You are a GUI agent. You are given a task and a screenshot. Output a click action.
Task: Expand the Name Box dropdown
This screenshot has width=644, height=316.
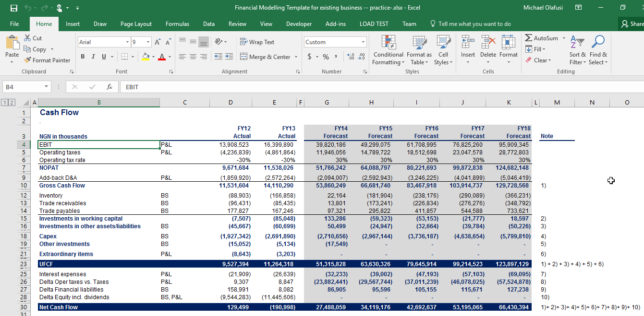pyautogui.click(x=47, y=87)
